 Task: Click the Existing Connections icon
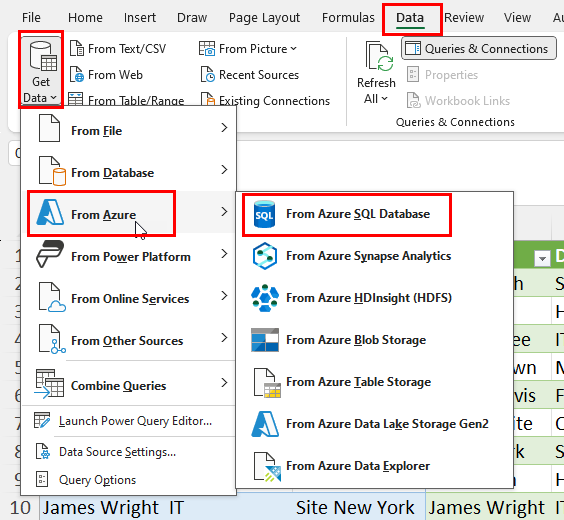pos(208,99)
